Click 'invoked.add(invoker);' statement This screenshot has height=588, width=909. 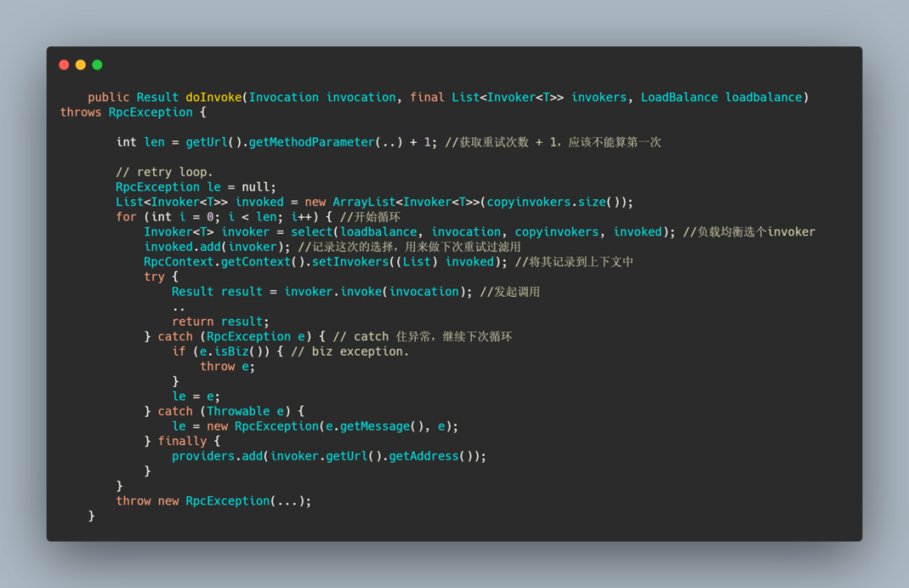pos(217,247)
